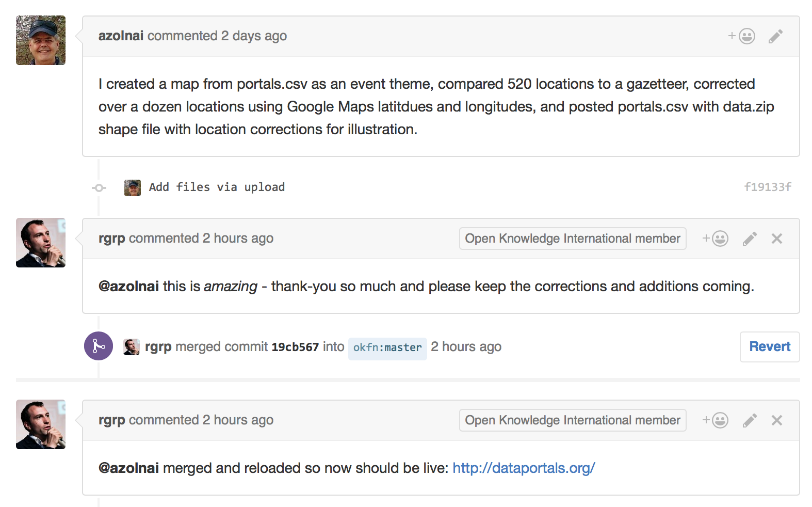This screenshot has height=507, width=812.
Task: Open the 'Add files via upload' commit
Action: click(x=217, y=187)
